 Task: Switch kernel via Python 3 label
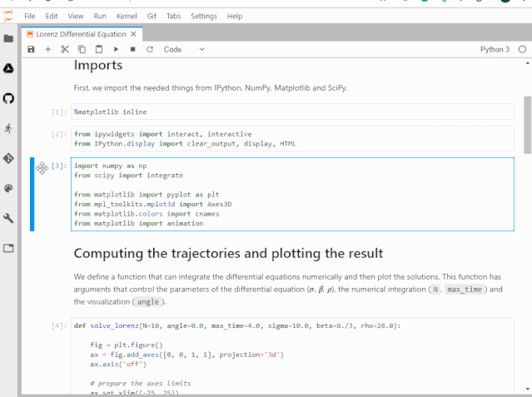coord(495,50)
